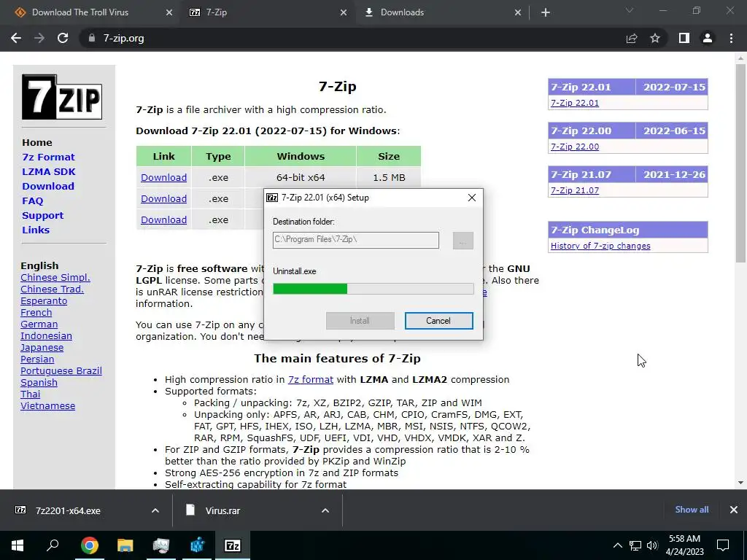
Task: Click the 7-Zip 22.01 news link
Action: 575,103
